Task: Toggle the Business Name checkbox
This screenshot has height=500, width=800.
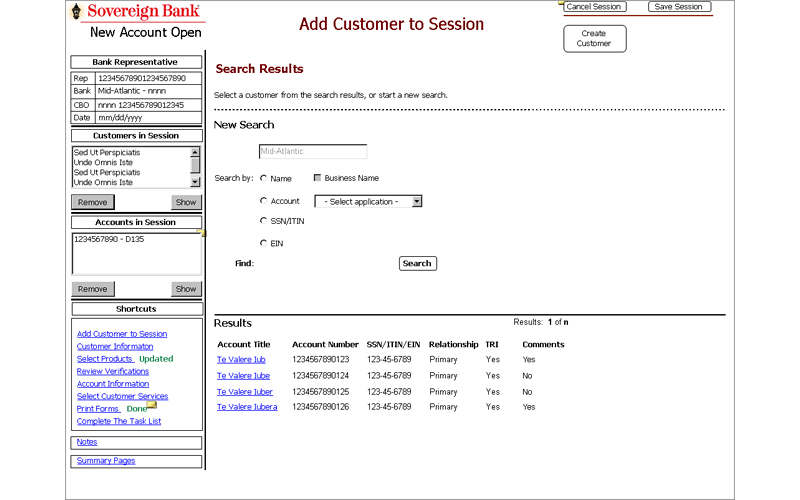Action: (x=318, y=178)
